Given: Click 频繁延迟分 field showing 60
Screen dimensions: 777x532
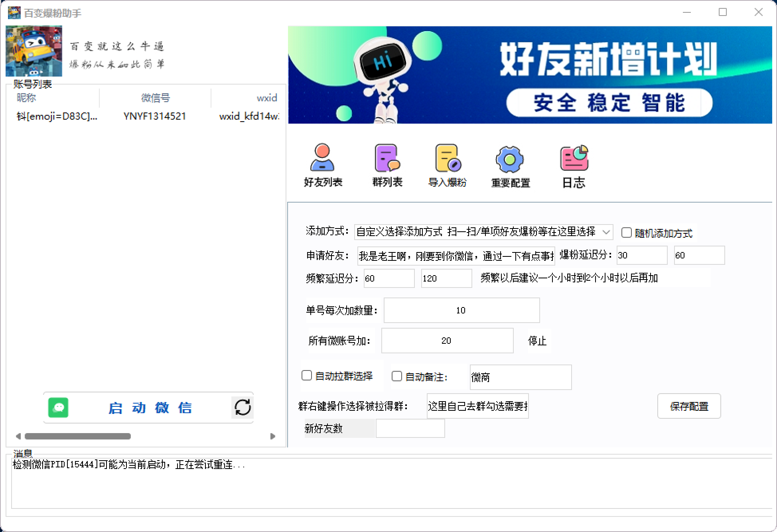Looking at the screenshot, I should point(389,278).
